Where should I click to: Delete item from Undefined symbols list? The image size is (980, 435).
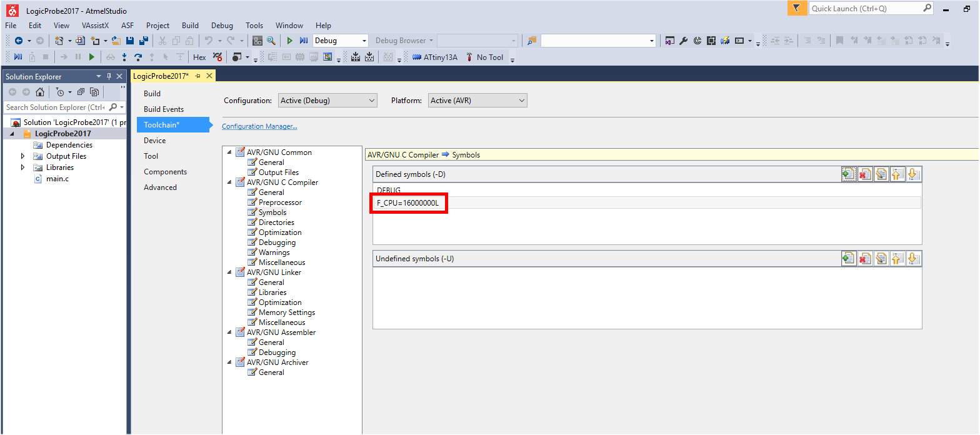click(865, 258)
